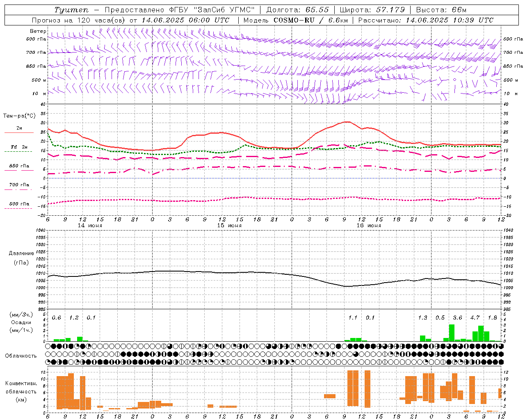Click the 1.2 precipitation total

coord(74,318)
